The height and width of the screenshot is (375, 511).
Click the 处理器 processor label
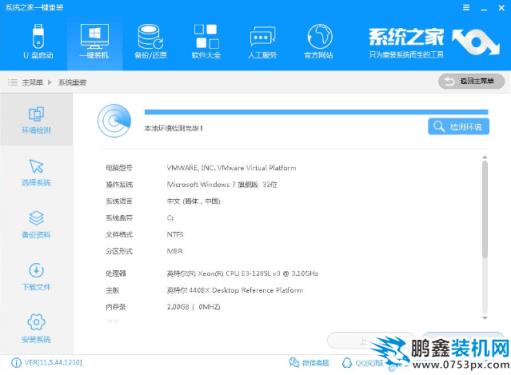116,274
